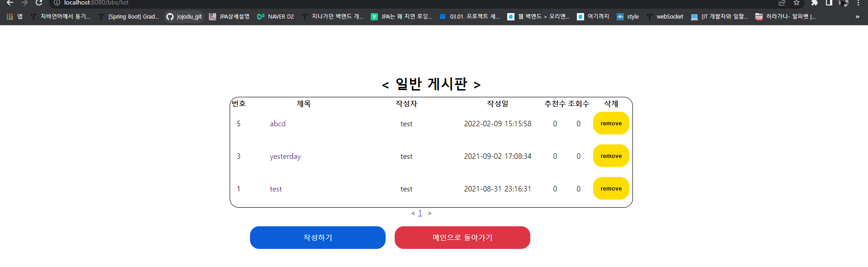The height and width of the screenshot is (267, 868).
Task: Click the date 2021-08-31 23:16:31
Action: point(498,189)
